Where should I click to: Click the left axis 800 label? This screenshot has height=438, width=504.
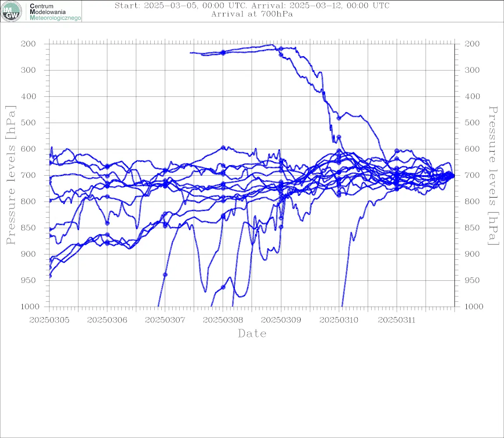tap(28, 201)
